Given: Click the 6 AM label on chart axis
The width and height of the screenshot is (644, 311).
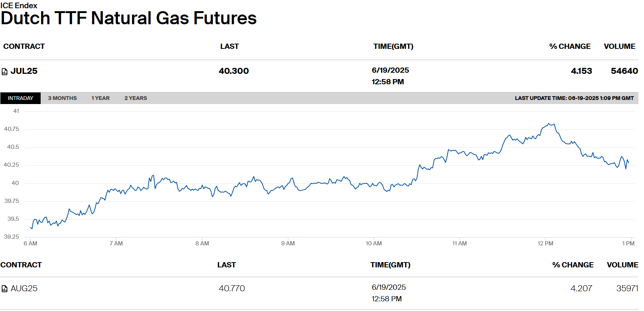Looking at the screenshot, I should 31,244.
